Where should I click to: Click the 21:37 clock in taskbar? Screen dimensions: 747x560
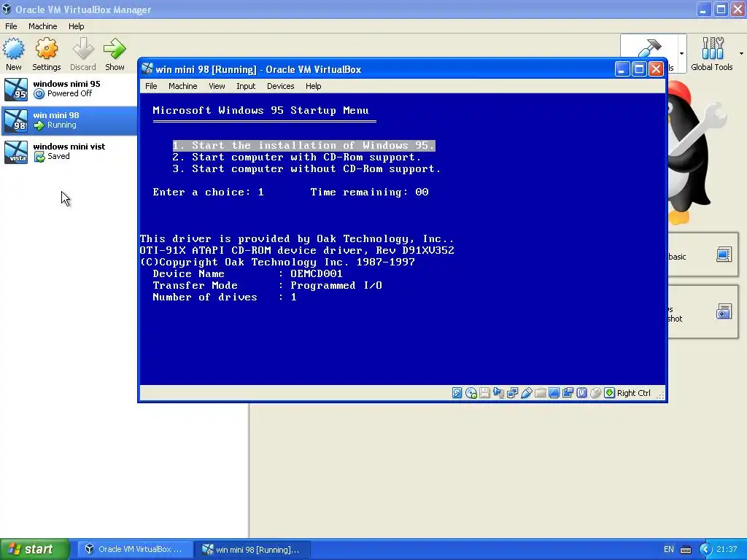click(726, 550)
